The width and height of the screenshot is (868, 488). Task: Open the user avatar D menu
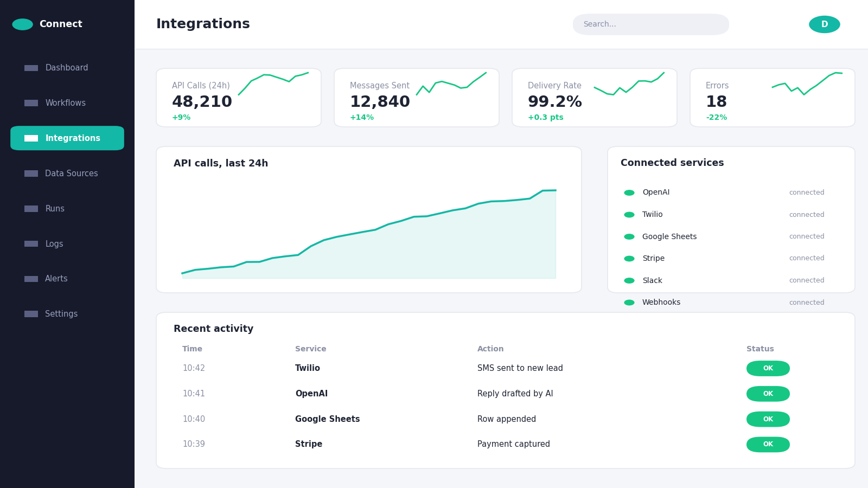(x=825, y=24)
